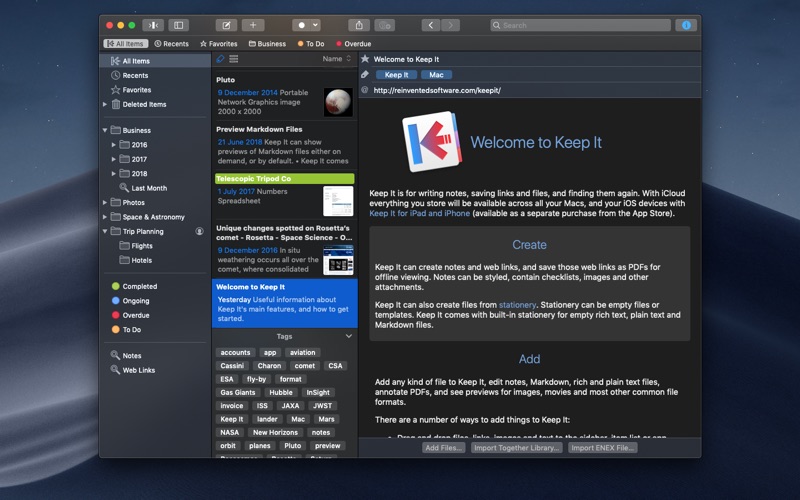Select the Last Month saved search
The image size is (800, 500).
click(x=148, y=188)
